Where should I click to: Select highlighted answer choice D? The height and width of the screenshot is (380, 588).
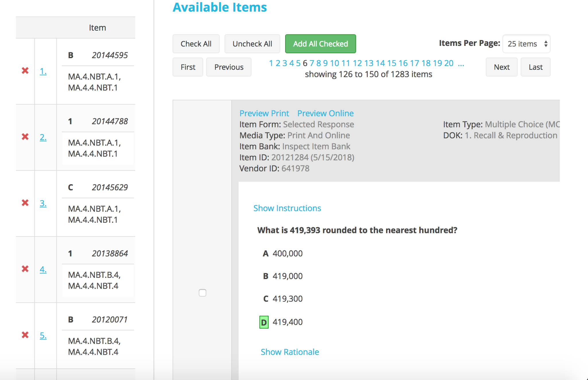[264, 322]
